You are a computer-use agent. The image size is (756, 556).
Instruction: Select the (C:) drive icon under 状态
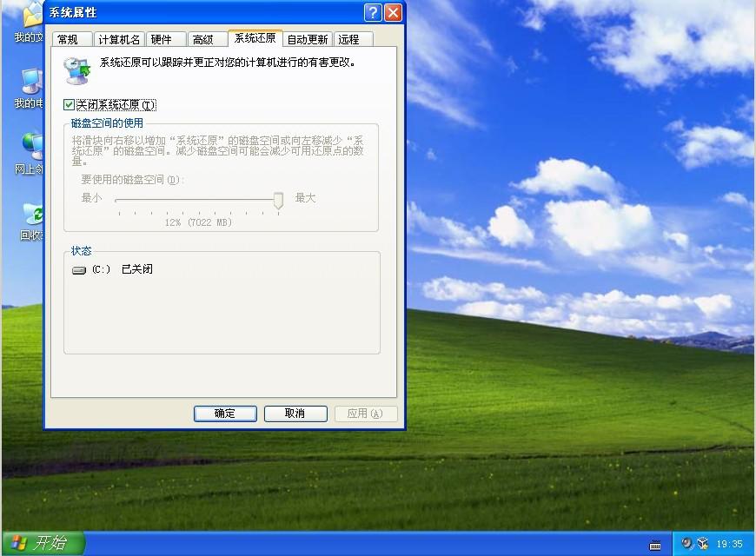[80, 269]
